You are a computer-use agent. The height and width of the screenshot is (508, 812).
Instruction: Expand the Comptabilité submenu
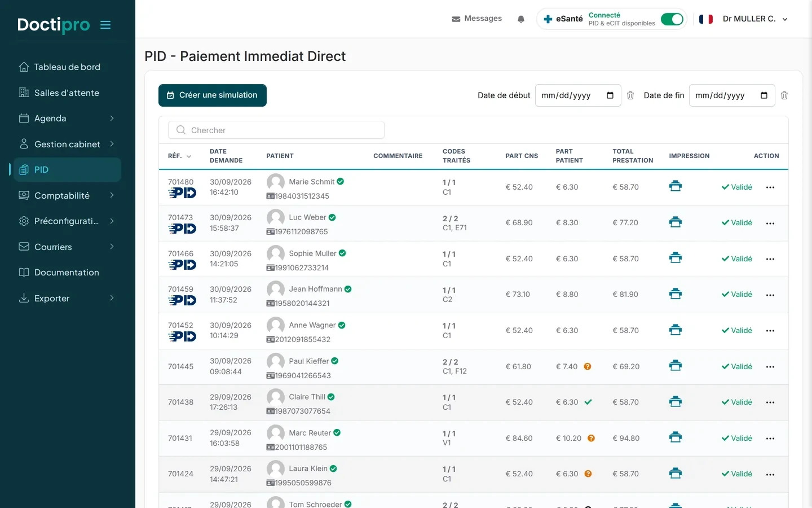112,196
